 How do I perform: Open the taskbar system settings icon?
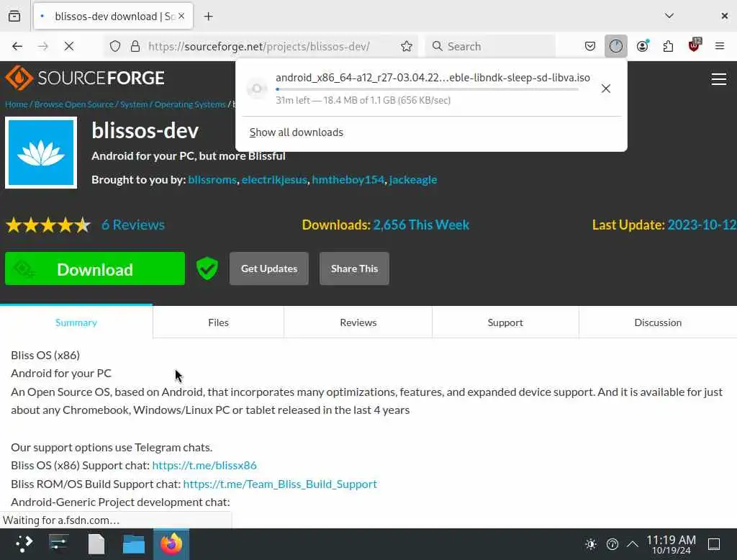[x=59, y=544]
